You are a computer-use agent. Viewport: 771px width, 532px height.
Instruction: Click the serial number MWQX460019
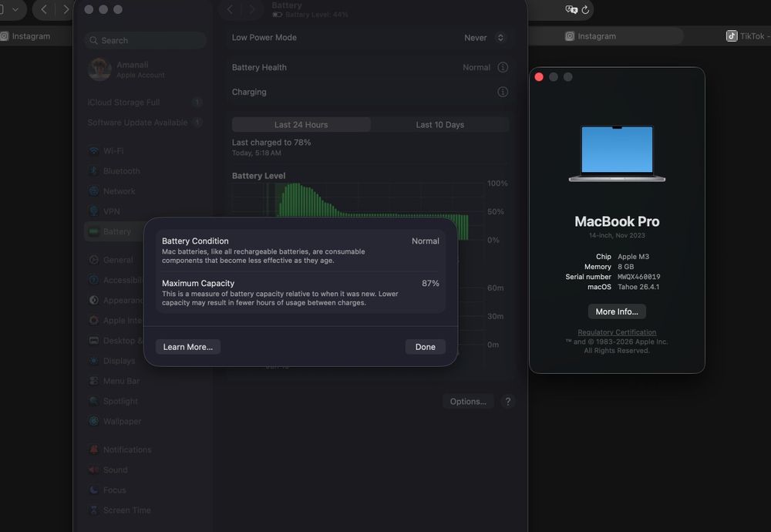click(x=638, y=277)
